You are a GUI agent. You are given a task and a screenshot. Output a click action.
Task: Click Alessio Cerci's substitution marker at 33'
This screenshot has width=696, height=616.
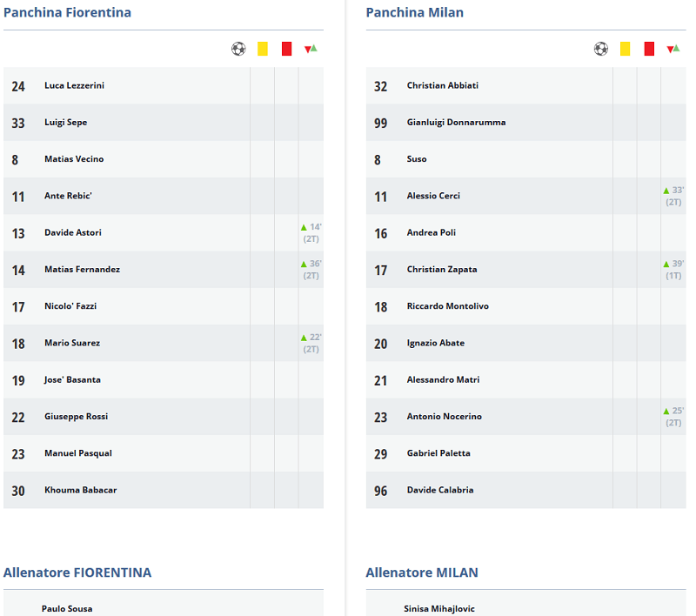pyautogui.click(x=673, y=196)
